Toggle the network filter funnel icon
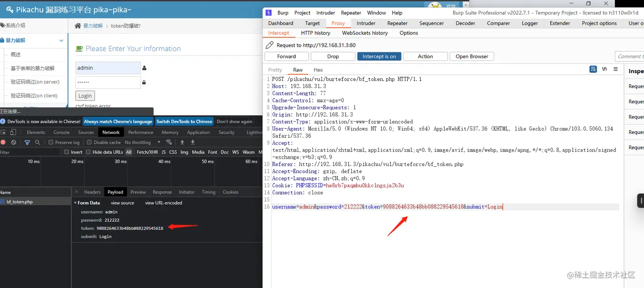Viewport: 644px width, 288px height. tap(27, 142)
